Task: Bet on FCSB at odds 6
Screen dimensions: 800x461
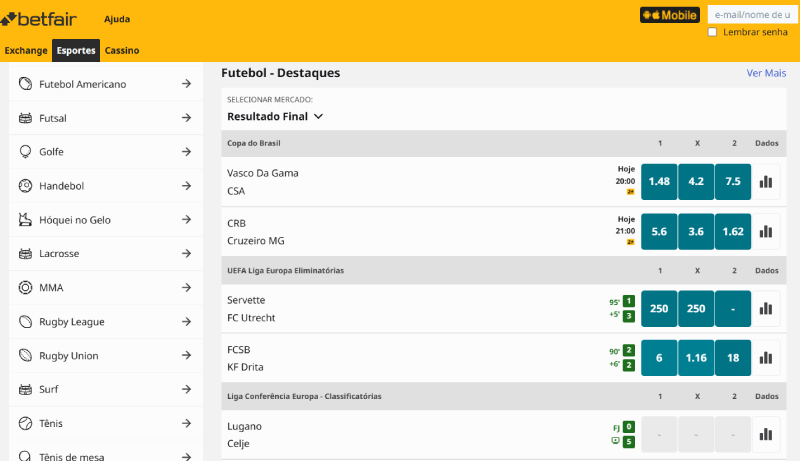Action: click(659, 358)
